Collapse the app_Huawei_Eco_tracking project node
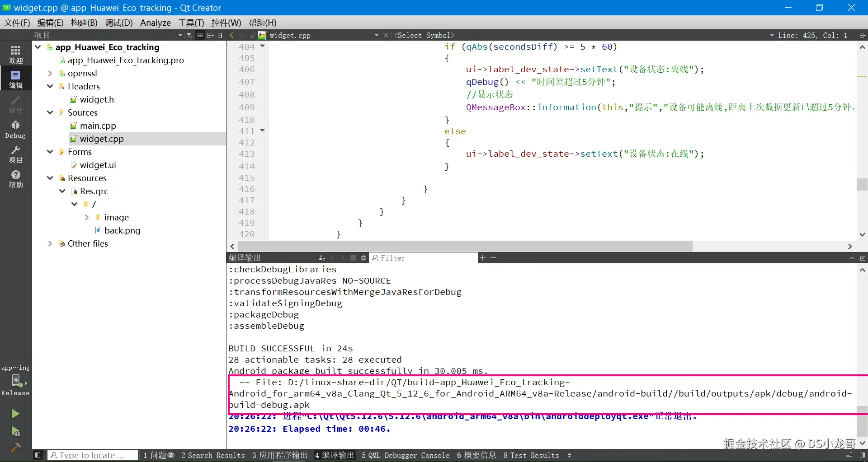This screenshot has width=868, height=462. [x=38, y=47]
